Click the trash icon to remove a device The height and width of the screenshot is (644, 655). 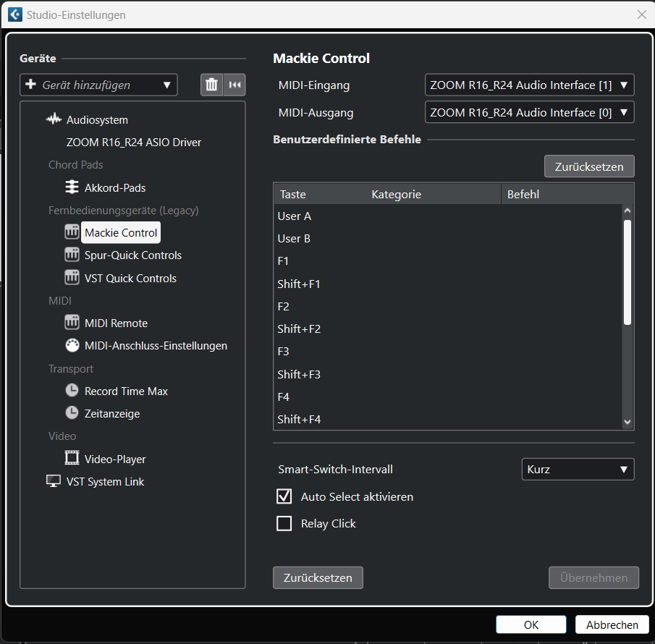pyautogui.click(x=211, y=85)
